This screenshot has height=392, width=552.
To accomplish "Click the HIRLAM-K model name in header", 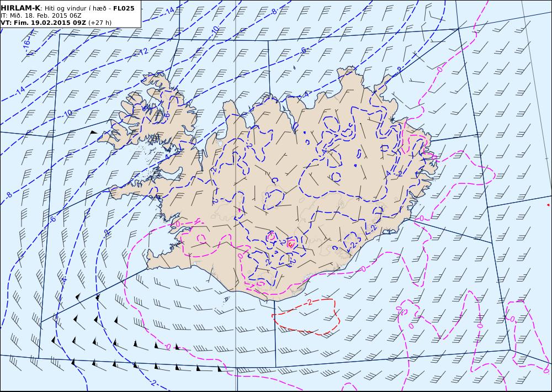I will click(20, 8).
